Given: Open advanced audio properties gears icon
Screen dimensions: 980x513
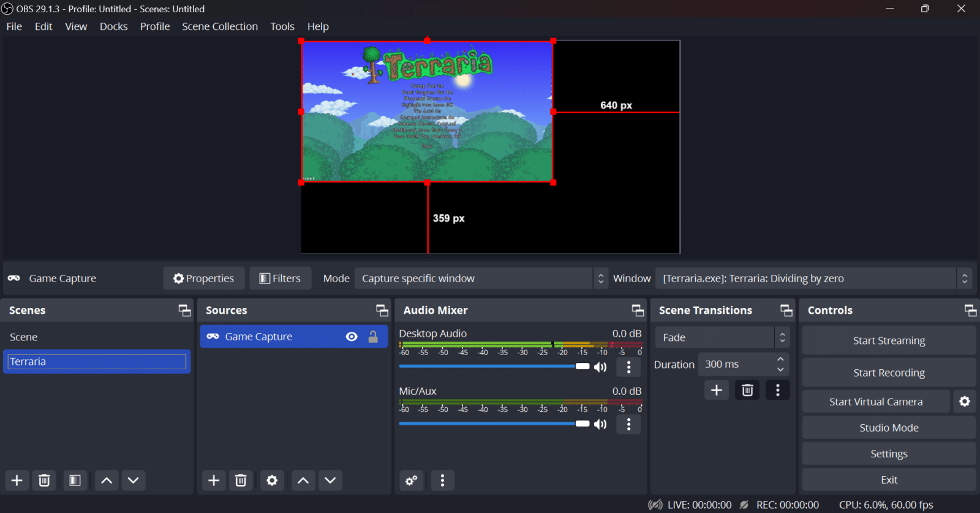Looking at the screenshot, I should 412,481.
